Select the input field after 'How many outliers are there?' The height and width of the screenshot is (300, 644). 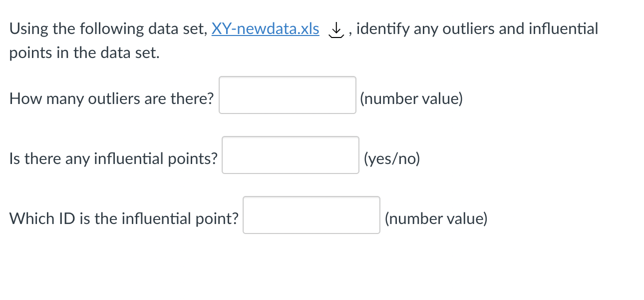(287, 95)
